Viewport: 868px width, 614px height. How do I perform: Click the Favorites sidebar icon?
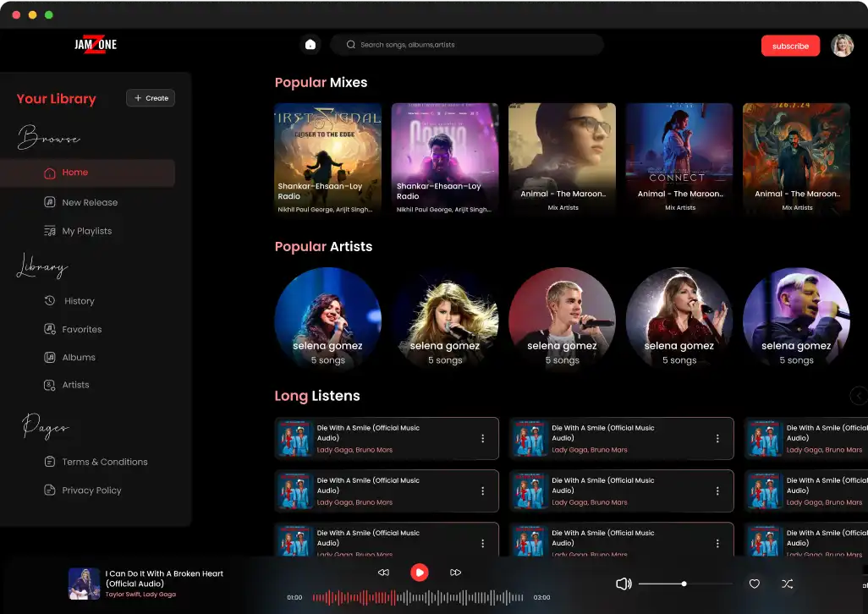49,329
